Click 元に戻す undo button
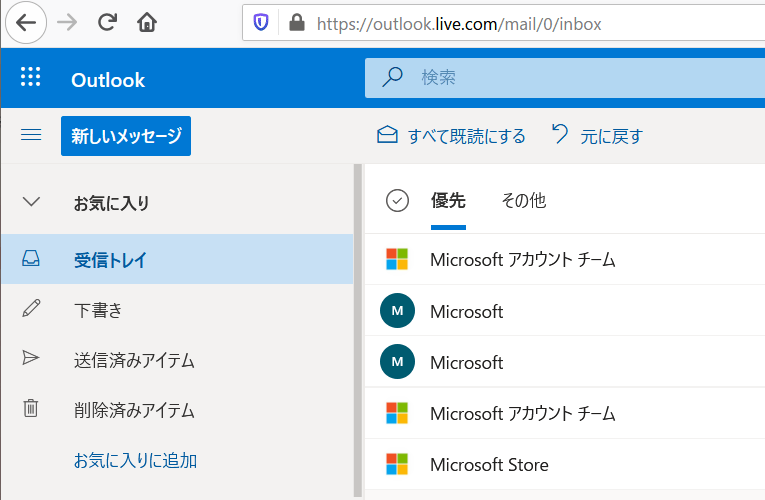Viewport: 765px width, 500px height. point(597,136)
